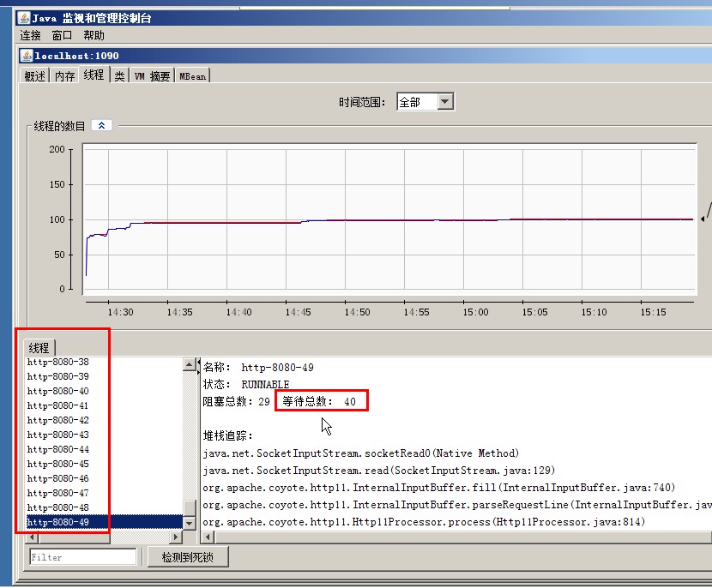The image size is (712, 588).
Task: Click the thread list vertical scrollbar thumb
Action: pos(190,508)
